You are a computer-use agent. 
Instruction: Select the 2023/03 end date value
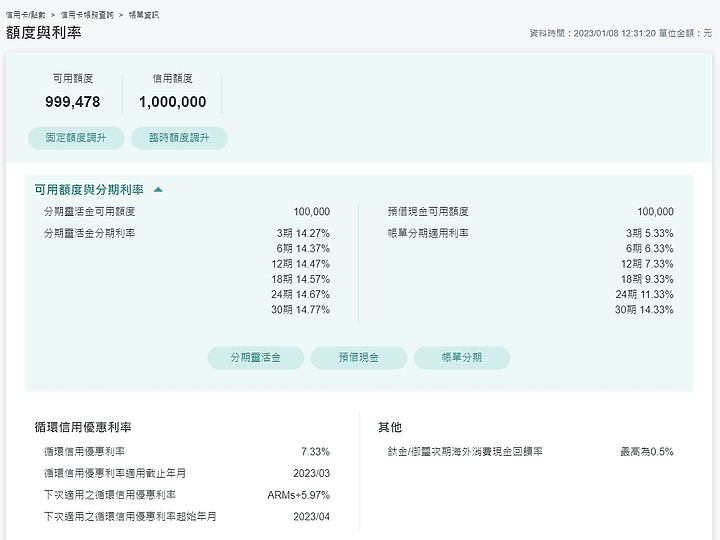[312, 473]
